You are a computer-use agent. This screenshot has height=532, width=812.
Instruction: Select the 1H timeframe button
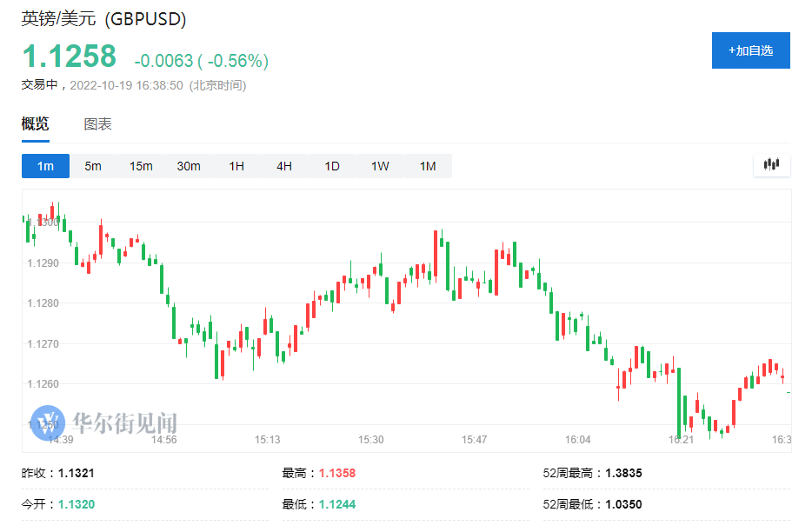click(236, 166)
